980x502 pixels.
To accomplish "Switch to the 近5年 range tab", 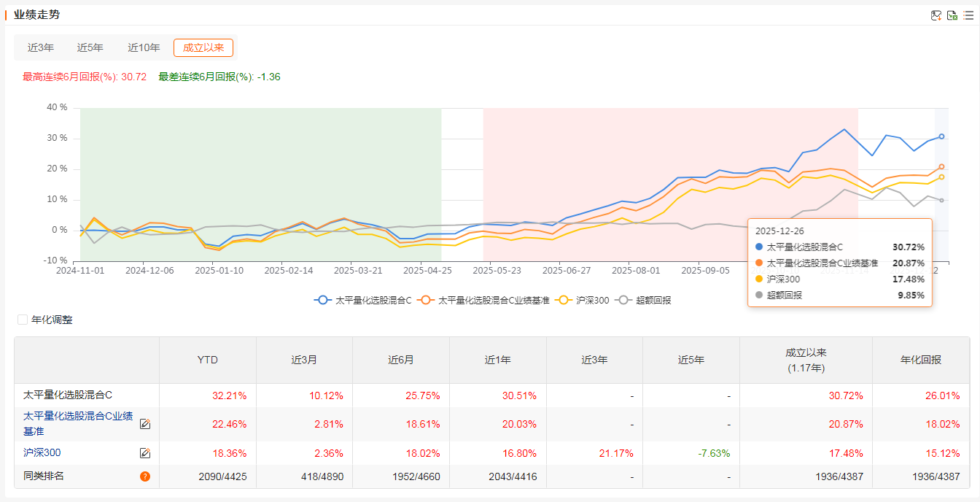I will 90,47.
